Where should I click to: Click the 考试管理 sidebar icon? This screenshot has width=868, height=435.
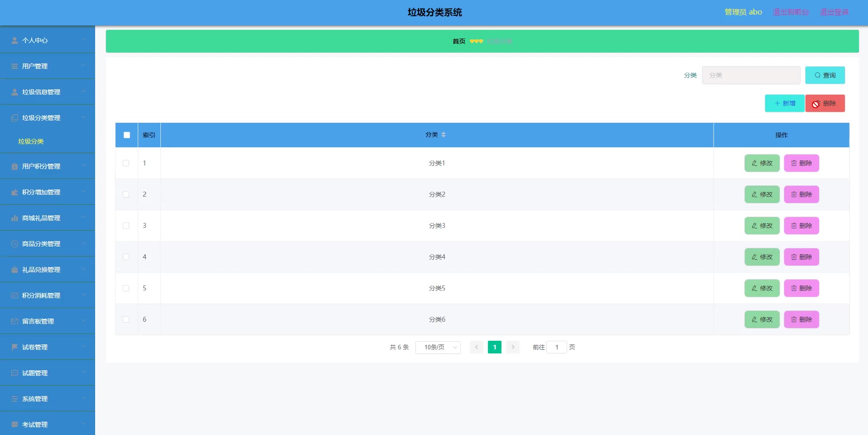[14, 425]
